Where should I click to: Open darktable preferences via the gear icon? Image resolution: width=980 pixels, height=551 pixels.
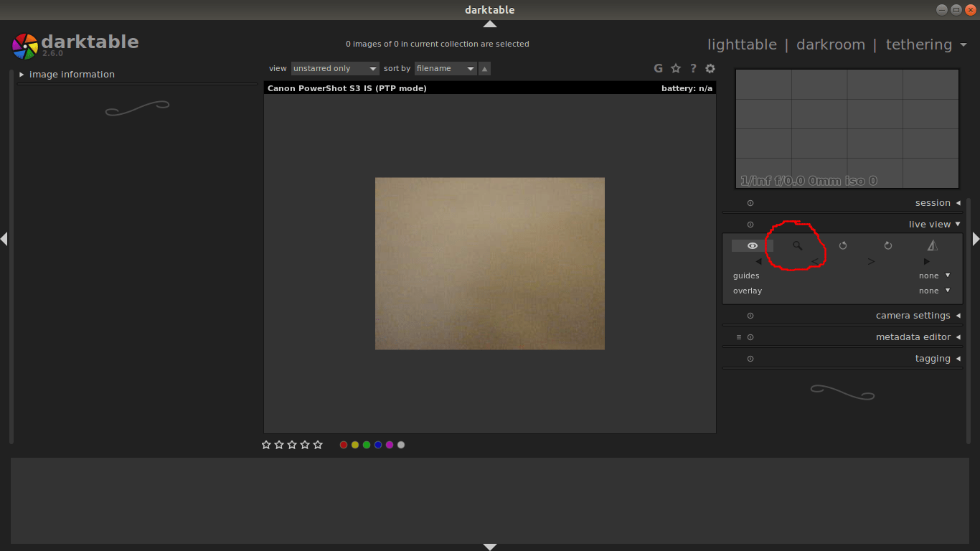click(710, 68)
